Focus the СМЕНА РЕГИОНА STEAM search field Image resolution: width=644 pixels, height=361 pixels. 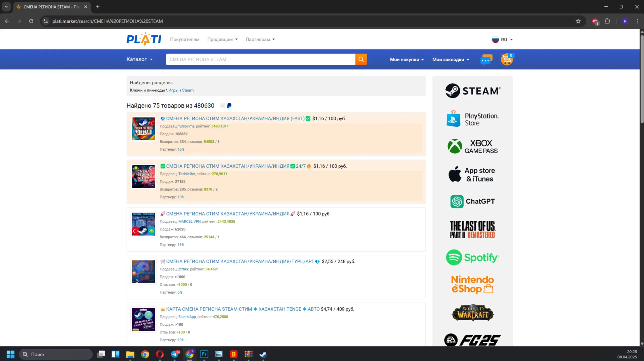point(260,59)
